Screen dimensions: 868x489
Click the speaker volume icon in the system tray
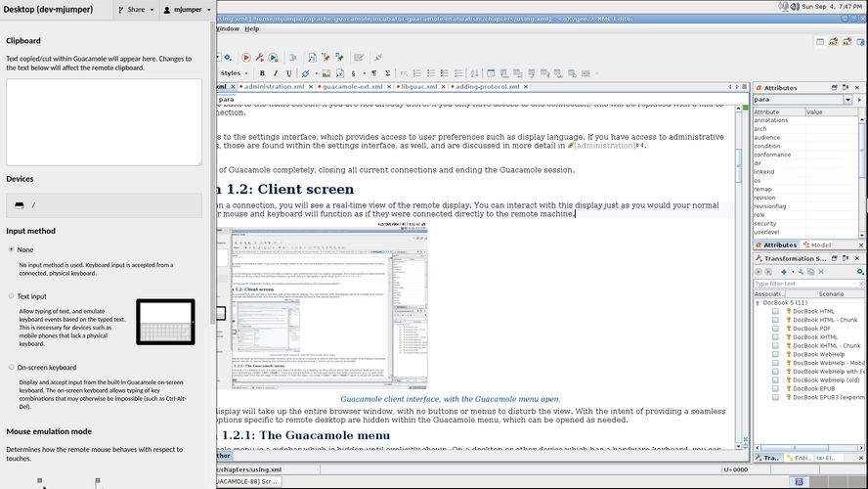pos(795,6)
